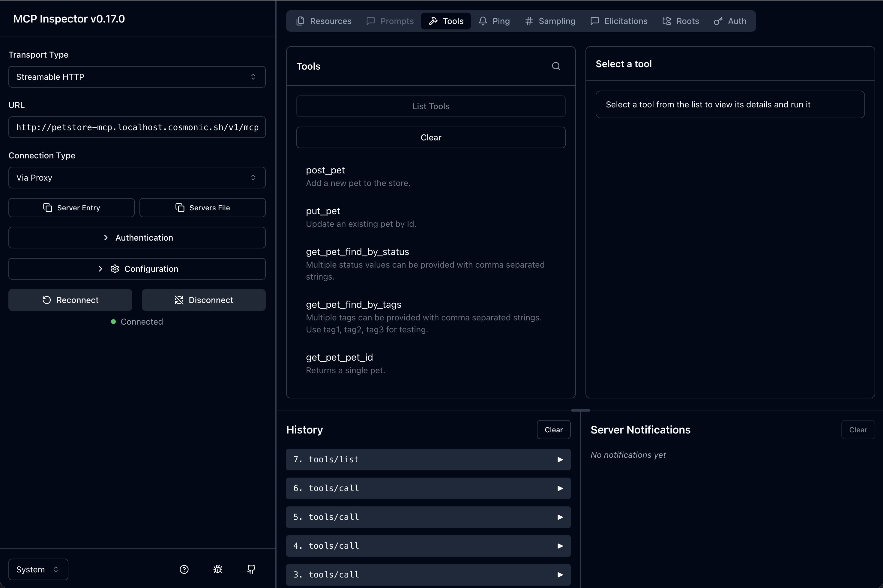Expand the Authentication section
This screenshot has height=588, width=883.
click(137, 238)
